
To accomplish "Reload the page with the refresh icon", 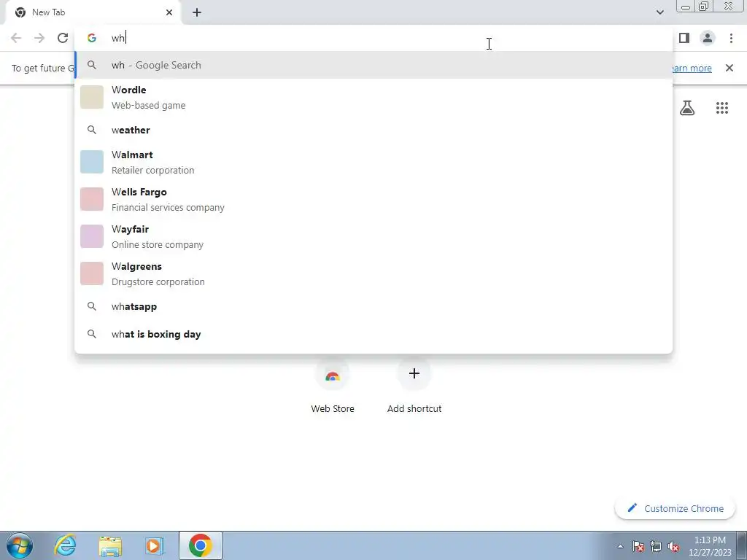I will 63,38.
